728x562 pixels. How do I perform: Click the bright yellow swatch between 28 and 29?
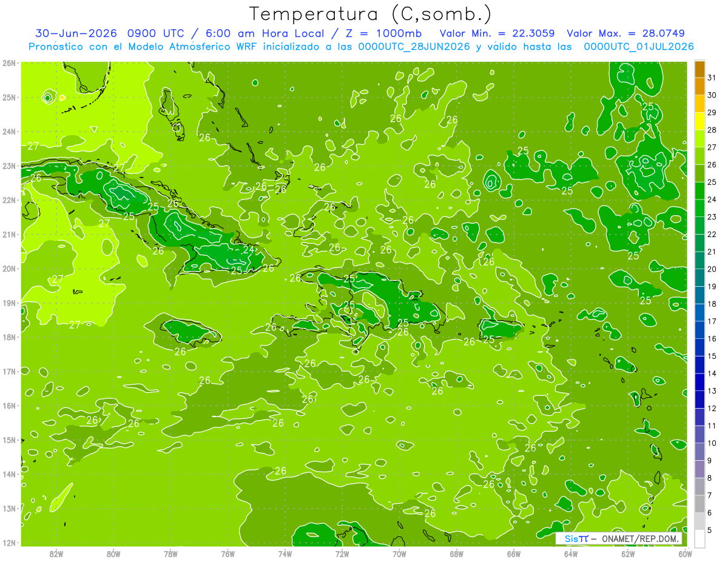pos(699,121)
